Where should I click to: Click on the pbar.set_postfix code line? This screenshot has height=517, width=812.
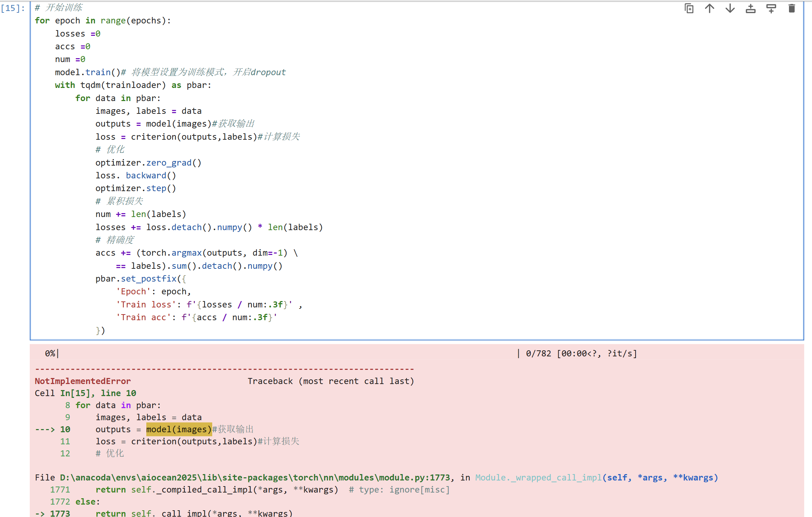[140, 279]
